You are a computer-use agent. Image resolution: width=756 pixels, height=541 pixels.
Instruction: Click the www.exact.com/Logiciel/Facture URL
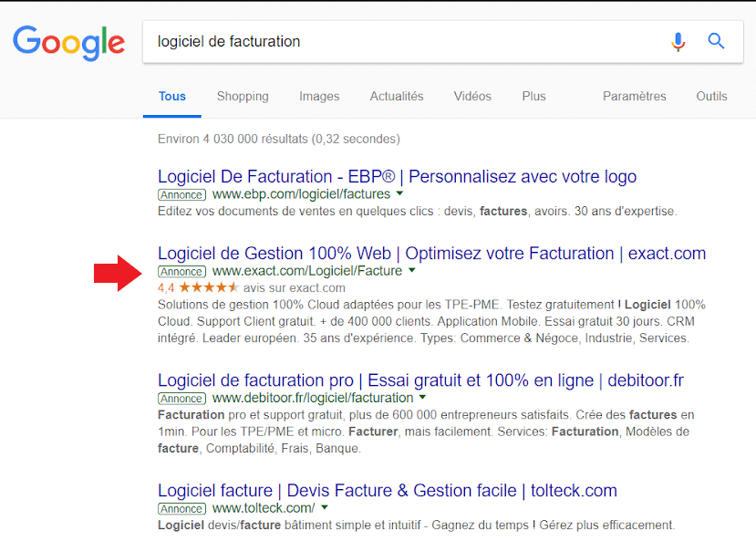coord(307,271)
